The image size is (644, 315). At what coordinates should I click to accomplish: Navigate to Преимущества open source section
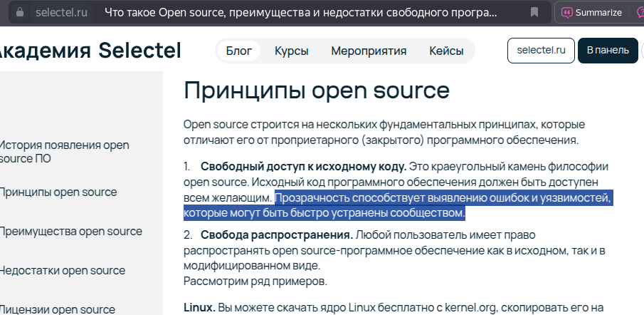70,231
